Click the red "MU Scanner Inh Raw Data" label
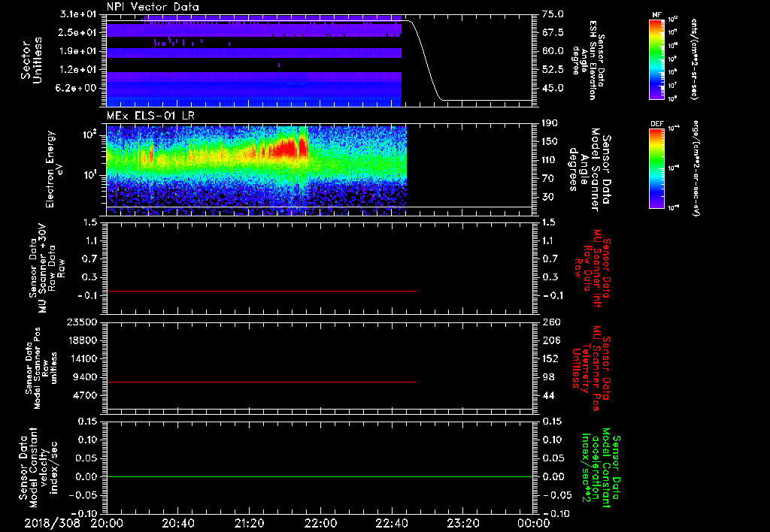 point(593,268)
